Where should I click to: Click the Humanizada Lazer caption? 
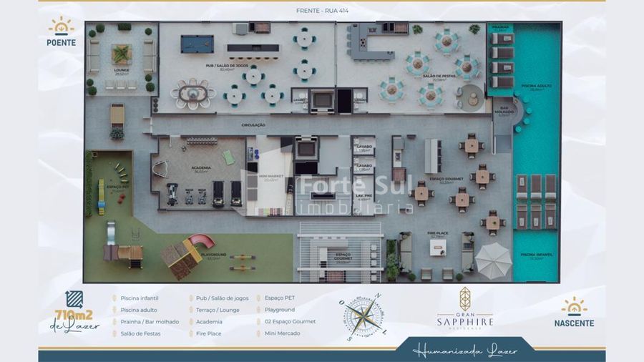[x=465, y=351]
